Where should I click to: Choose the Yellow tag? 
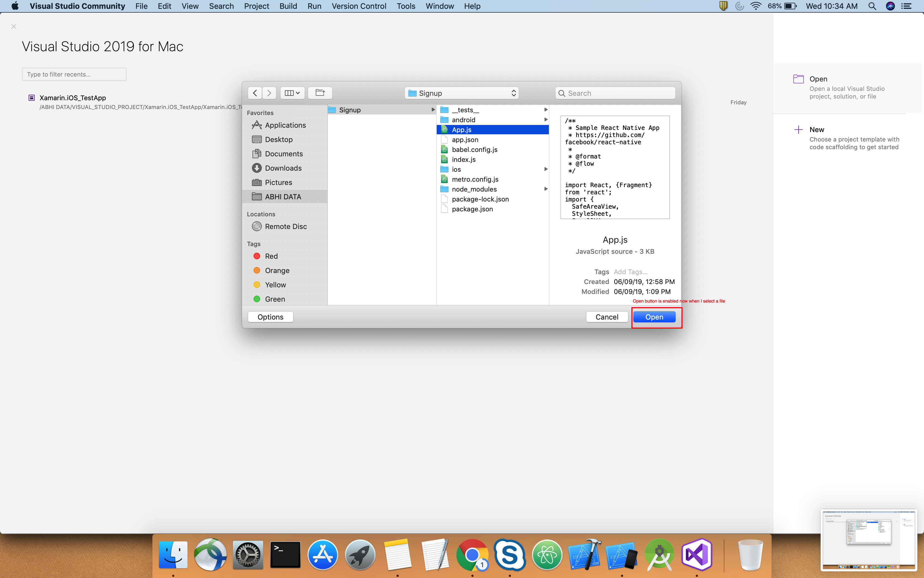pos(269,285)
